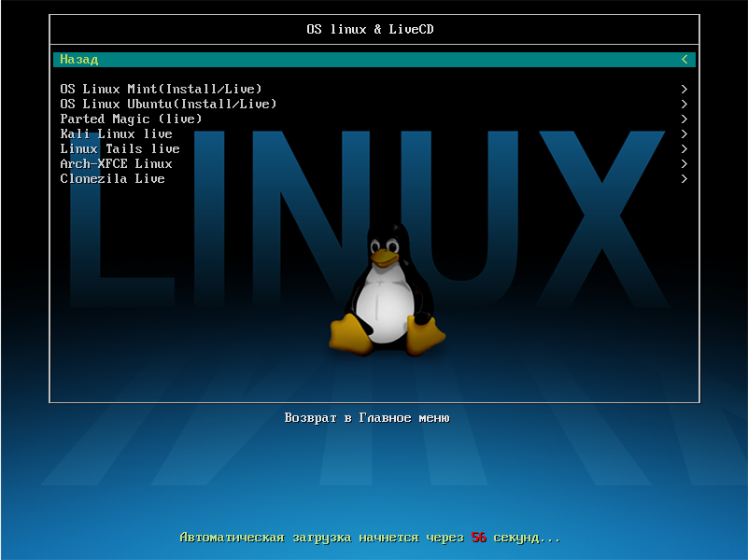The width and height of the screenshot is (748, 560).
Task: Click the arrow next to Linux Tails
Action: click(x=684, y=149)
